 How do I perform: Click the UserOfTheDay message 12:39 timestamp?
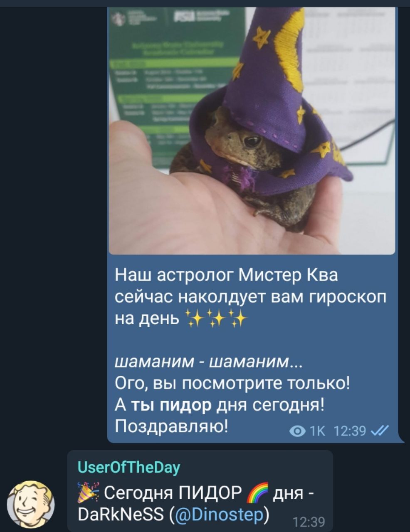309,522
